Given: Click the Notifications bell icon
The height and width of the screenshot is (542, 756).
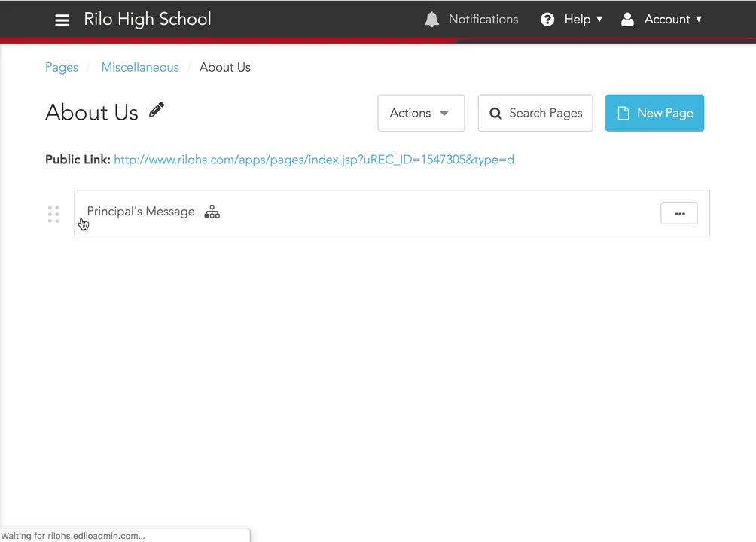Looking at the screenshot, I should click(x=431, y=19).
